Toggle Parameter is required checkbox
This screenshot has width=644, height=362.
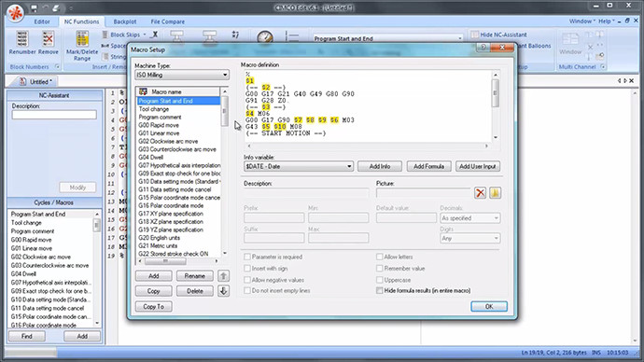(247, 257)
